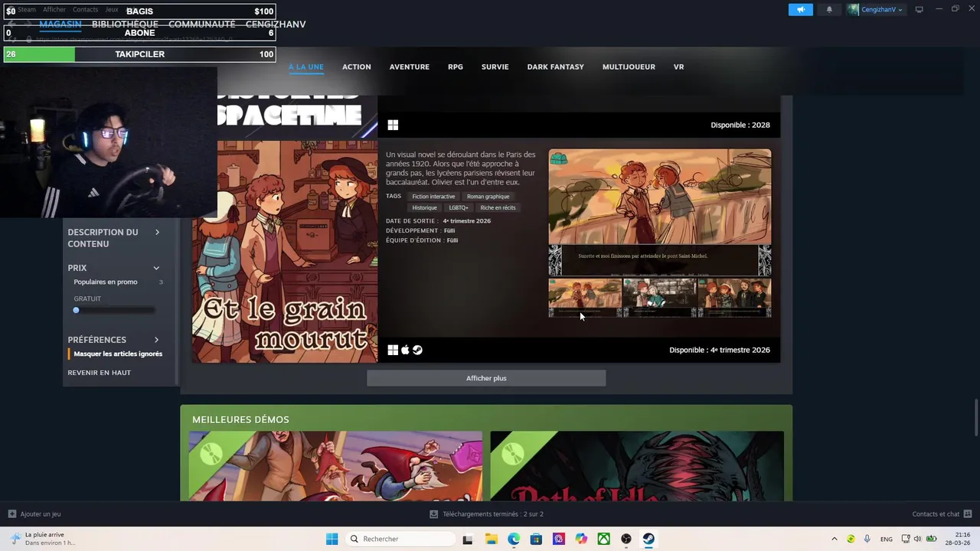Viewport: 980px width, 551px height.
Task: Open Microsoft Edge from the taskbar
Action: [x=514, y=539]
